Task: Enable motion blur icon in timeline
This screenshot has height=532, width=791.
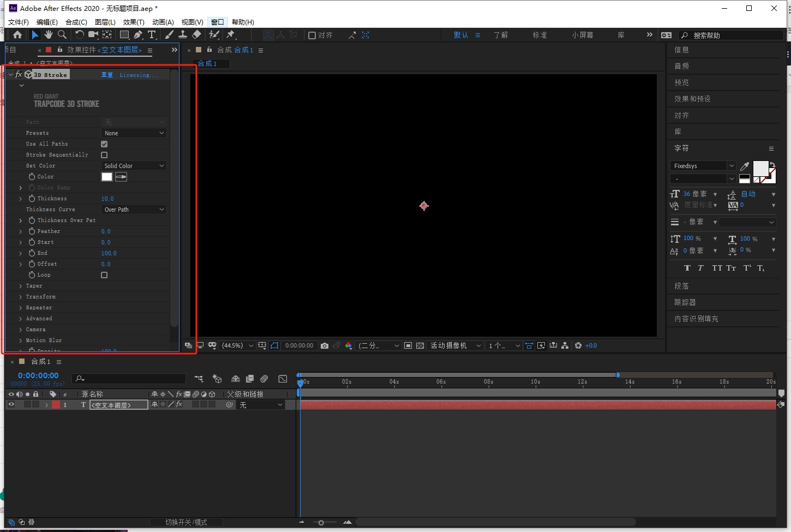Action: tap(264, 378)
